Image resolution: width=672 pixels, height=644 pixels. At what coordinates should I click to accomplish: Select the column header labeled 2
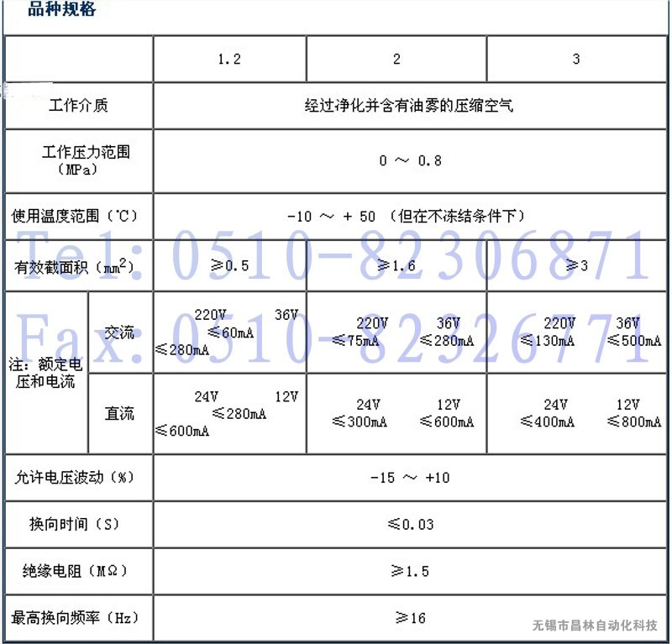pyautogui.click(x=396, y=59)
